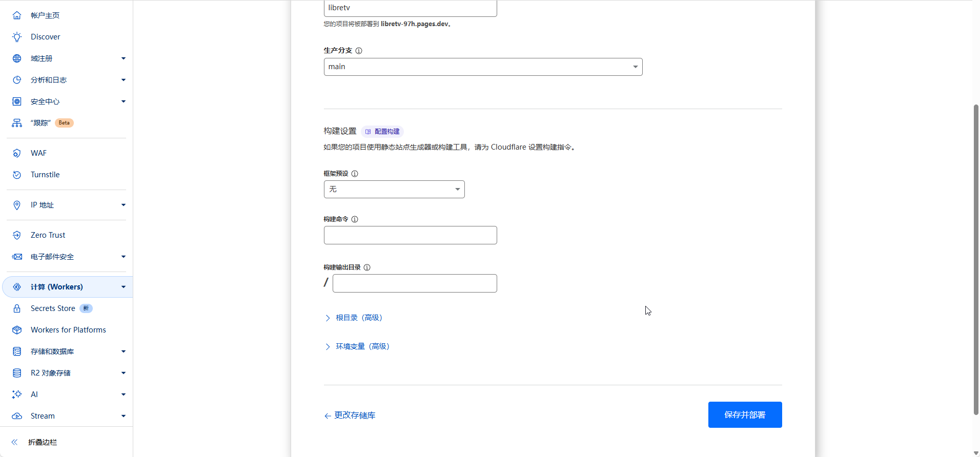
Task: Click the 保存并部署 button
Action: tap(745, 414)
